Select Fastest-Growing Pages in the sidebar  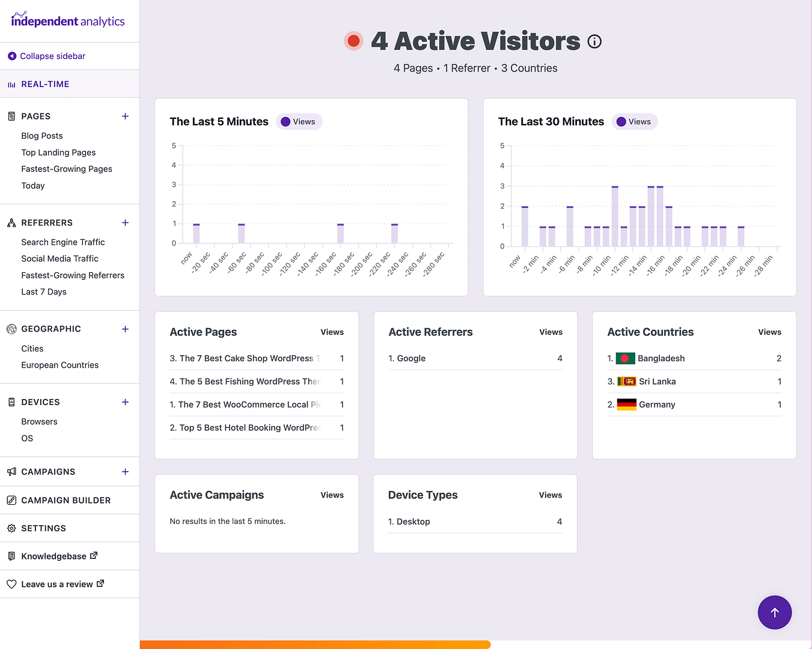click(66, 169)
